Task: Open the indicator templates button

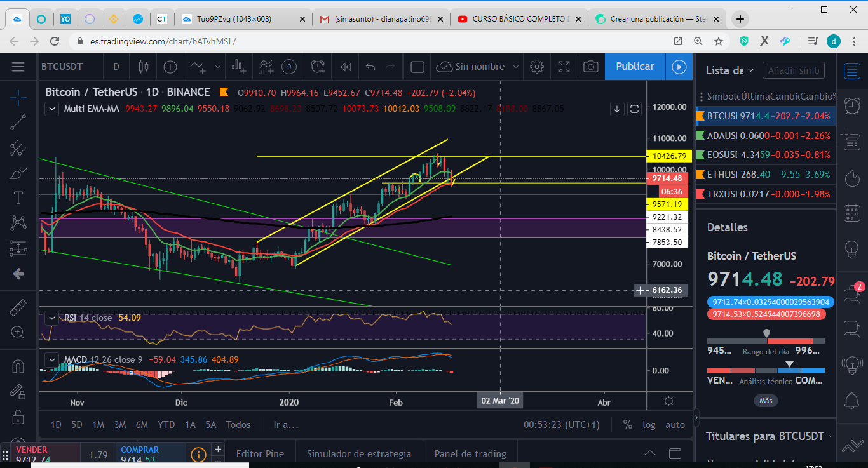Action: click(x=266, y=67)
